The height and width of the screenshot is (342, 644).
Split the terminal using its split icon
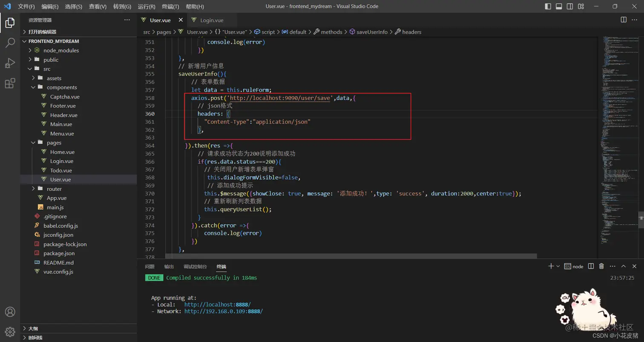point(591,266)
